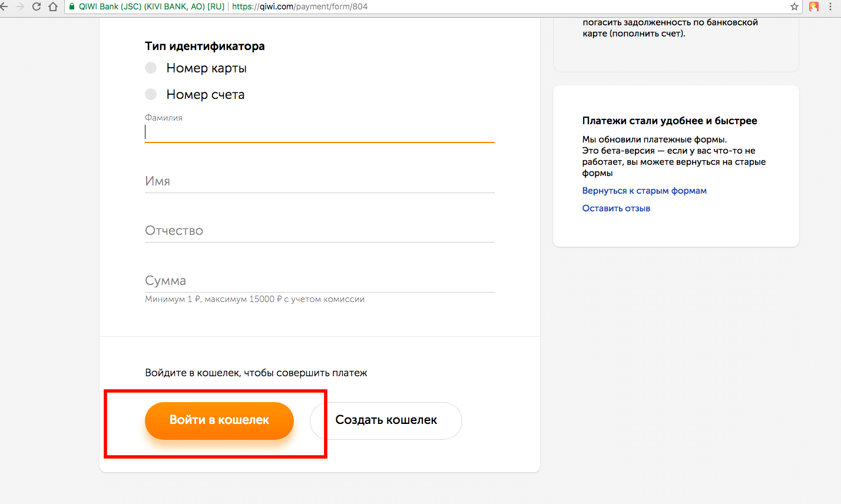
Task: Bookmark this page with the star icon
Action: [x=794, y=7]
